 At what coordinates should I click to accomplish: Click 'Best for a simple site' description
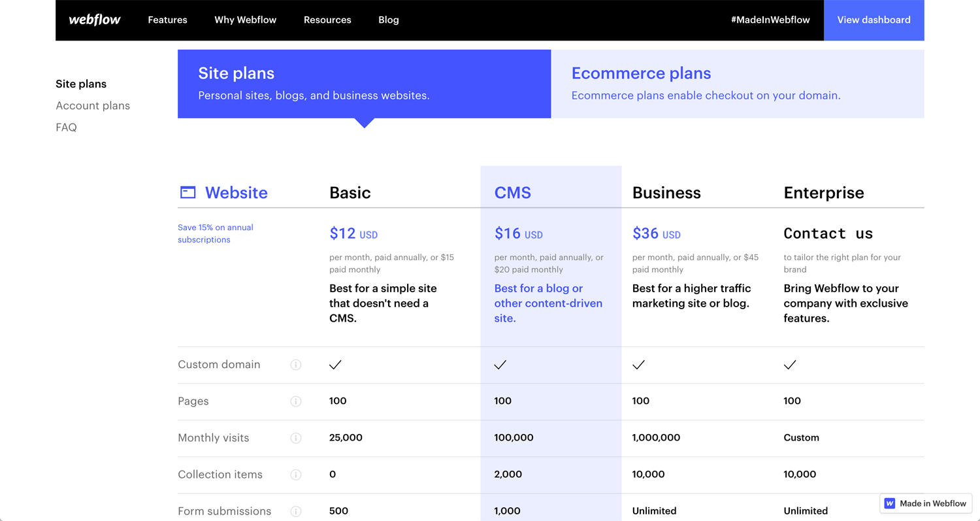click(383, 303)
